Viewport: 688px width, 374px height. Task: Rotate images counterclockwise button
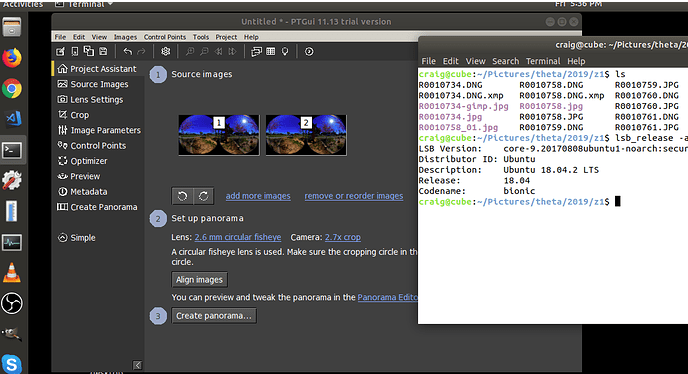183,196
